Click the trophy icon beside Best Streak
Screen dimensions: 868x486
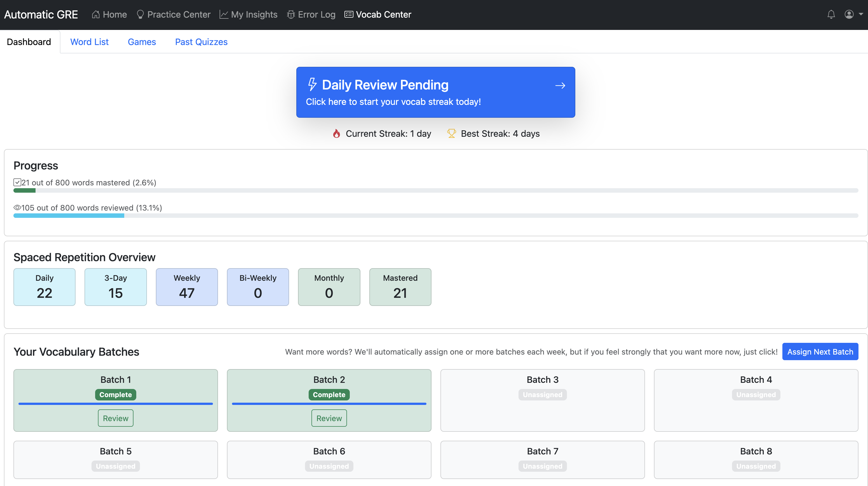[451, 133]
